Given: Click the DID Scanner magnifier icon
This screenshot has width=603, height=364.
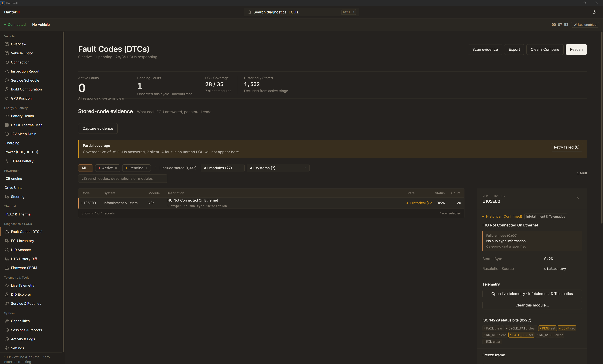Looking at the screenshot, I should click(7, 250).
